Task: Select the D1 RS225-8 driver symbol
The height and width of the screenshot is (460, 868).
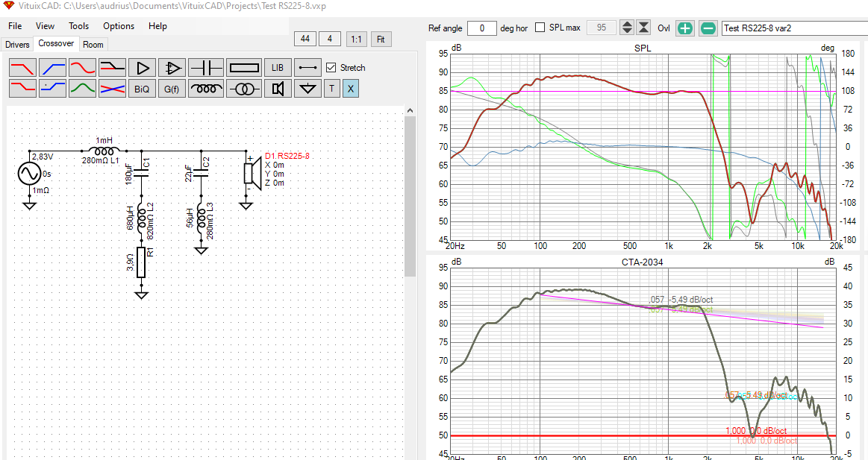Action: click(252, 173)
